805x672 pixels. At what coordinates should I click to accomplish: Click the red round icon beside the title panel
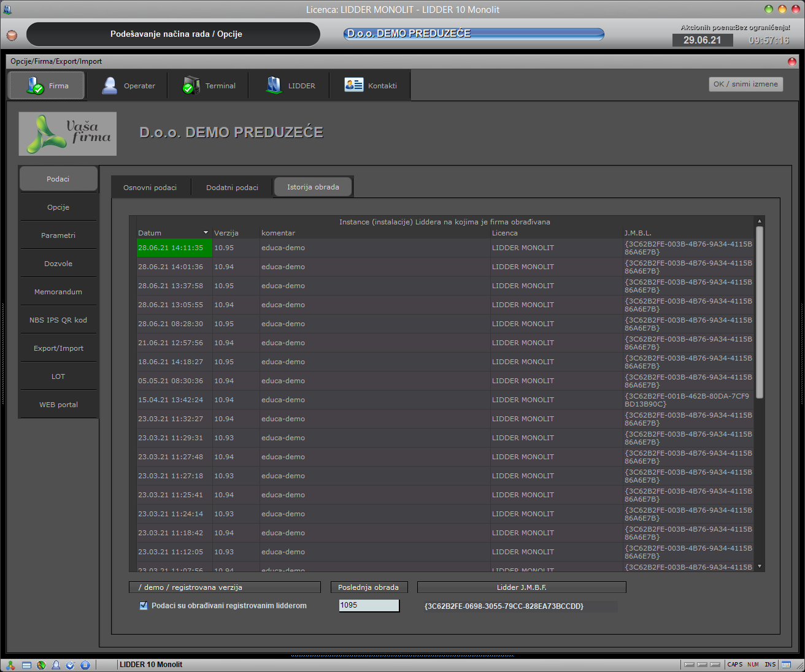(x=12, y=35)
